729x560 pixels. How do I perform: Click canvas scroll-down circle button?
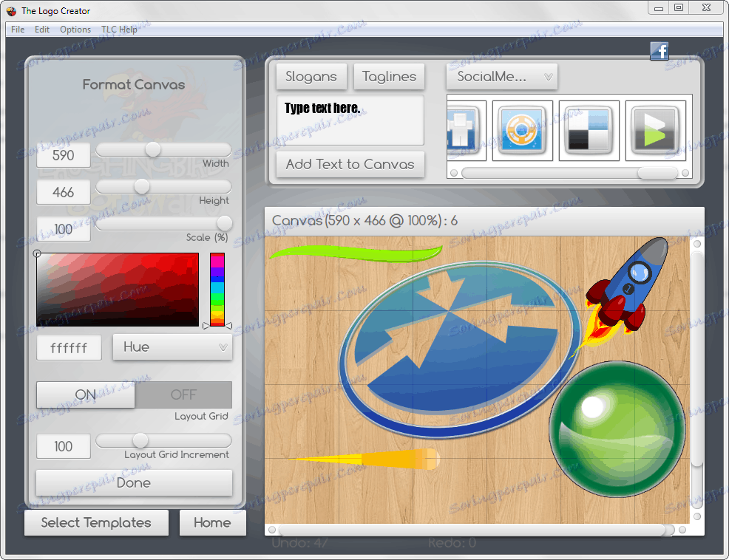click(x=697, y=516)
